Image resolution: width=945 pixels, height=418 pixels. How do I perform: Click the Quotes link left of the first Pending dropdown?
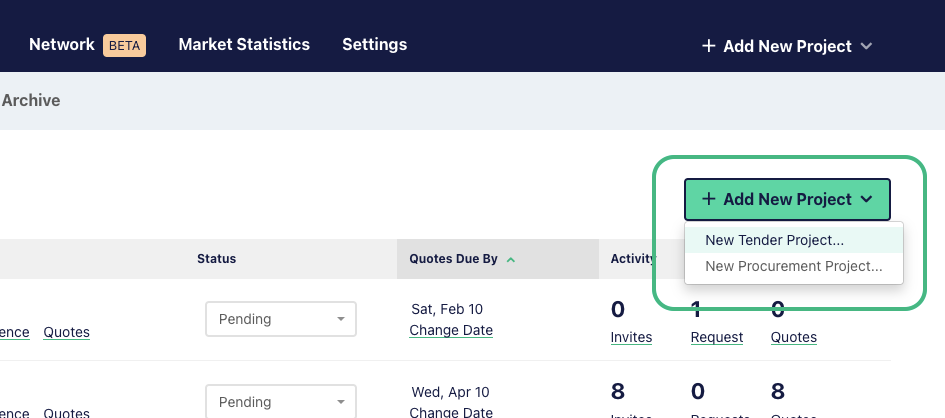[66, 332]
